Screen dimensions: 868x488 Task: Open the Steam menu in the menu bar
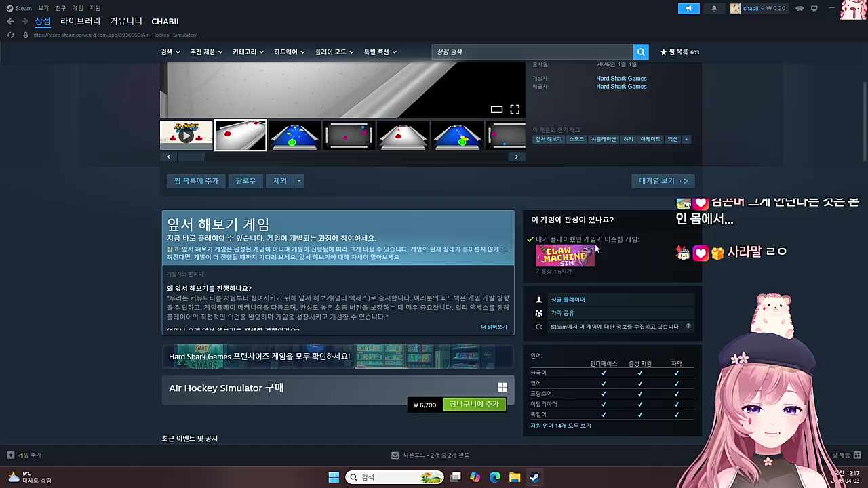tap(23, 8)
